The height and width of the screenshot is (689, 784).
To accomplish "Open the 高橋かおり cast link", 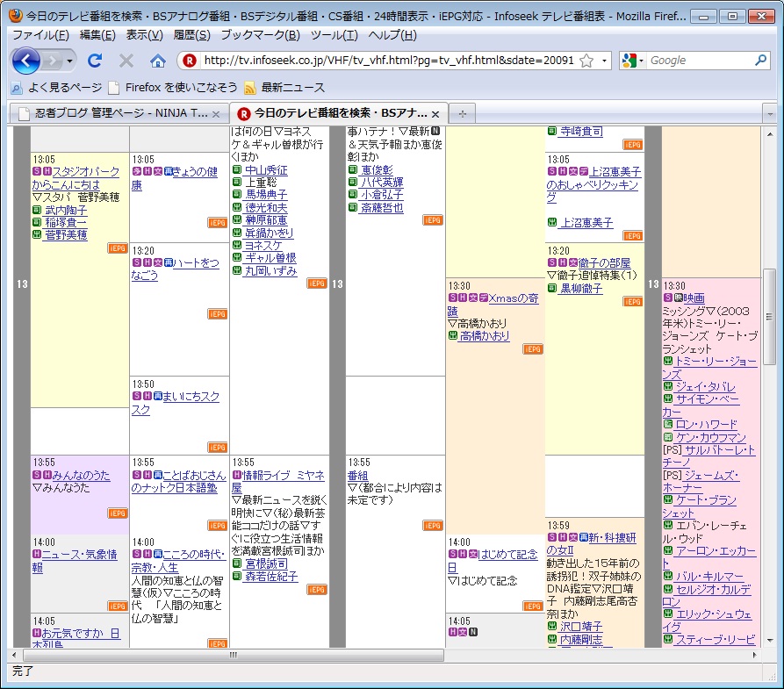I will click(485, 336).
